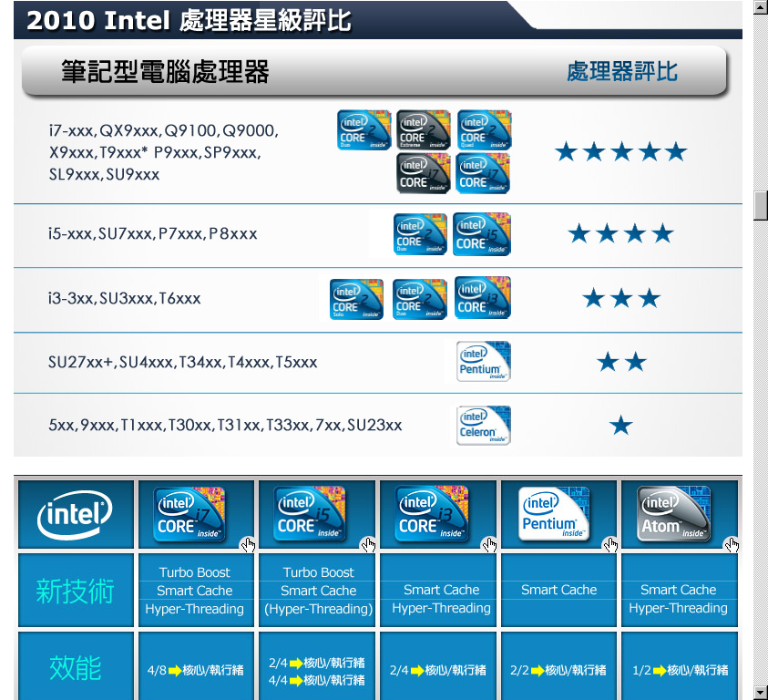
Task: Click the Pentium badge in the two-star row
Action: (484, 361)
